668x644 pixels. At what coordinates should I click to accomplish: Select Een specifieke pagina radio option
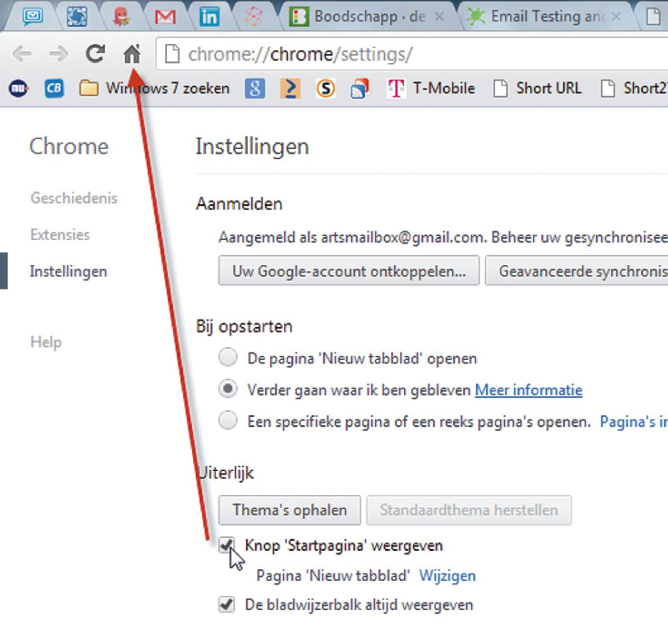click(x=228, y=421)
